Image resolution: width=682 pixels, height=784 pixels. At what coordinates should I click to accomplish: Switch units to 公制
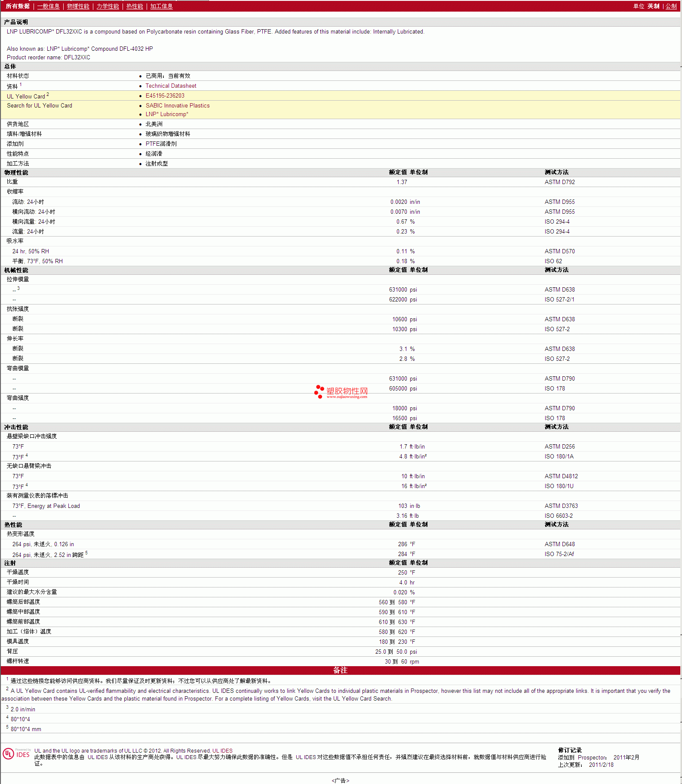click(671, 6)
